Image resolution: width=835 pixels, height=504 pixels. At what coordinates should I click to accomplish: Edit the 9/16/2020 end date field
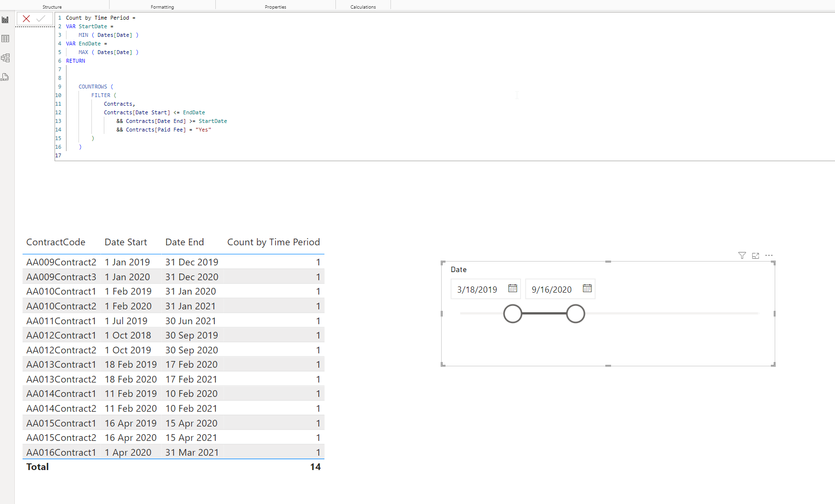552,289
